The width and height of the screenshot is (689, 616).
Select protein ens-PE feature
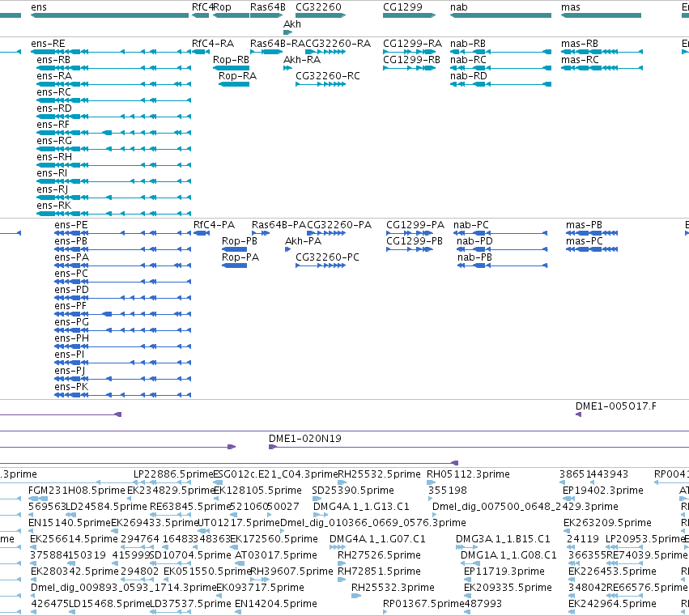click(x=122, y=233)
